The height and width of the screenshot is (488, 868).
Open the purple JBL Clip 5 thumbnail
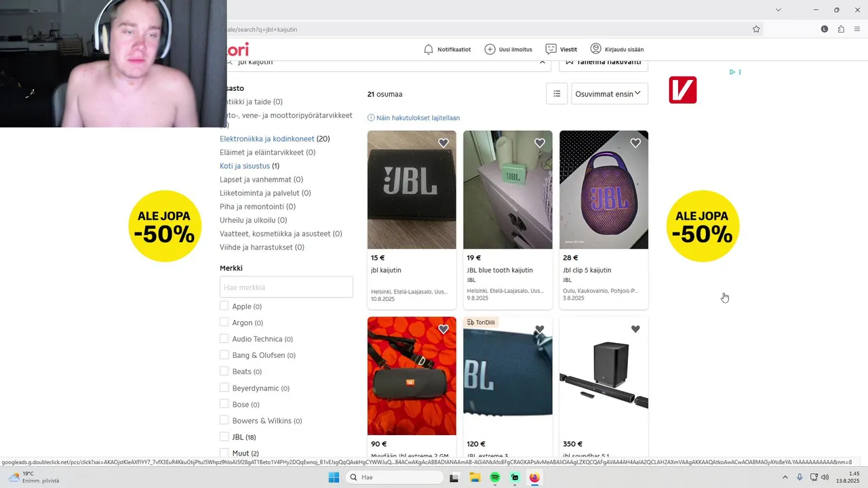click(x=604, y=190)
